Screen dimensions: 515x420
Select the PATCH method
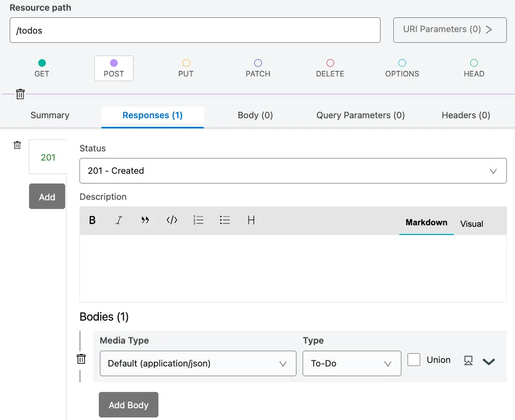258,68
